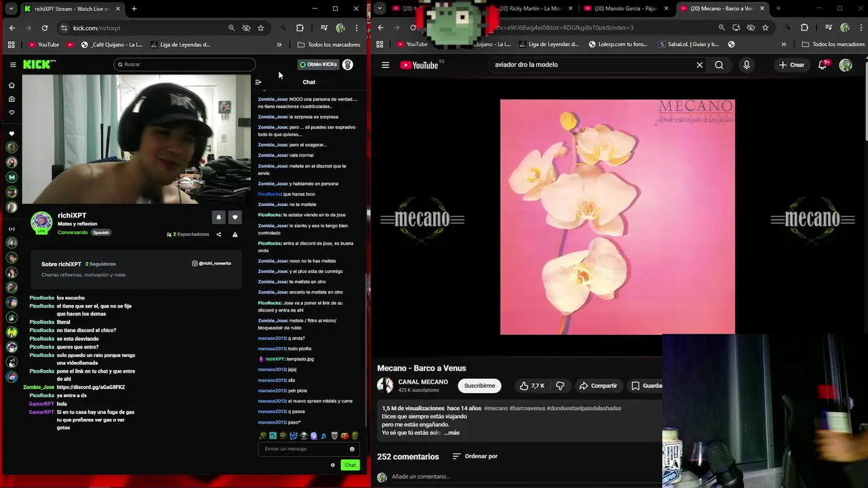Share the richiXPT stream
This screenshot has height=488, width=868.
[218, 235]
